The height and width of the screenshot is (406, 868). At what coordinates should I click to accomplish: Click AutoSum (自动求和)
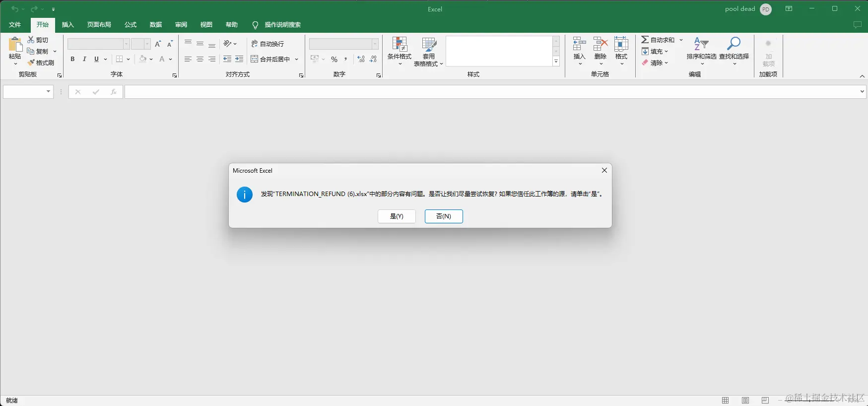pyautogui.click(x=658, y=40)
